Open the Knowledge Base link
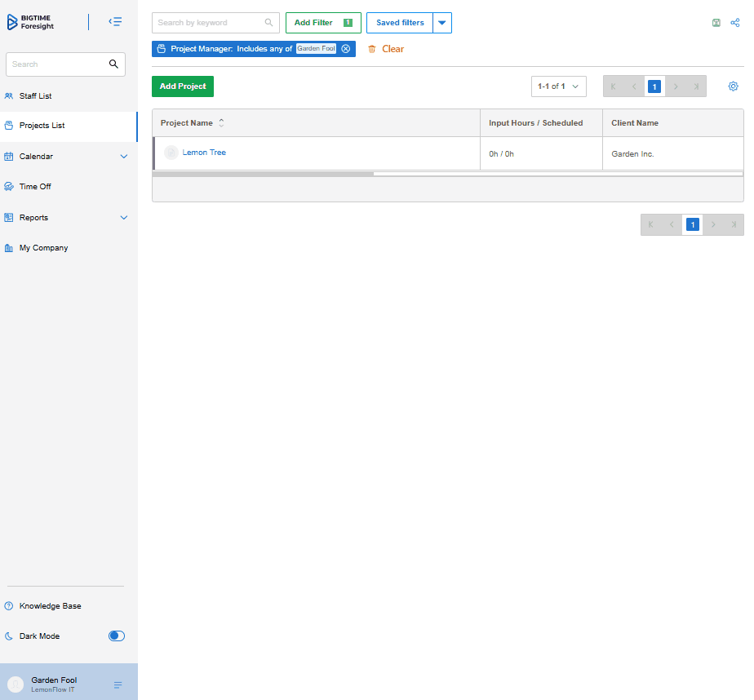The image size is (754, 700). pos(50,606)
